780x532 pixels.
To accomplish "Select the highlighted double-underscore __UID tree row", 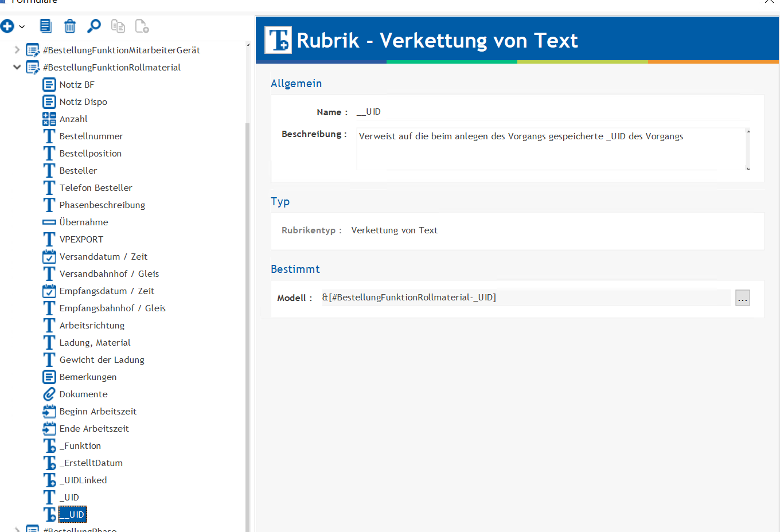I will 72,515.
